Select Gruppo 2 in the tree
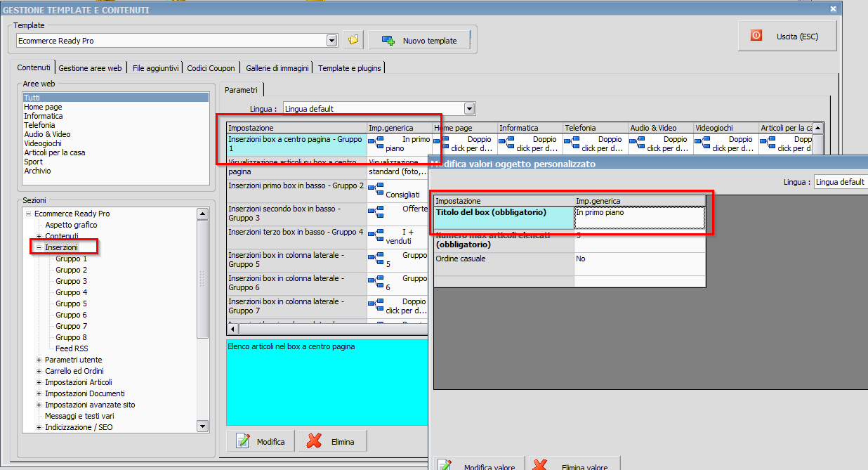Viewport: 868px width, 470px height. tap(72, 270)
